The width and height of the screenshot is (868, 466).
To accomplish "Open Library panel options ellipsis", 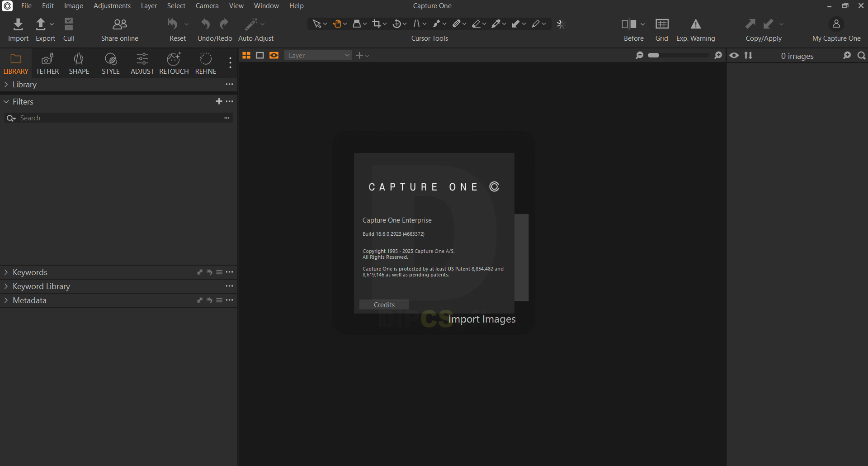I will pyautogui.click(x=230, y=84).
